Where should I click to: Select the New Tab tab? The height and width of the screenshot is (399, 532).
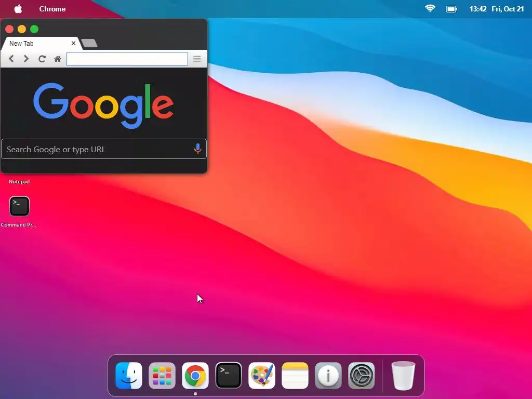(41, 44)
